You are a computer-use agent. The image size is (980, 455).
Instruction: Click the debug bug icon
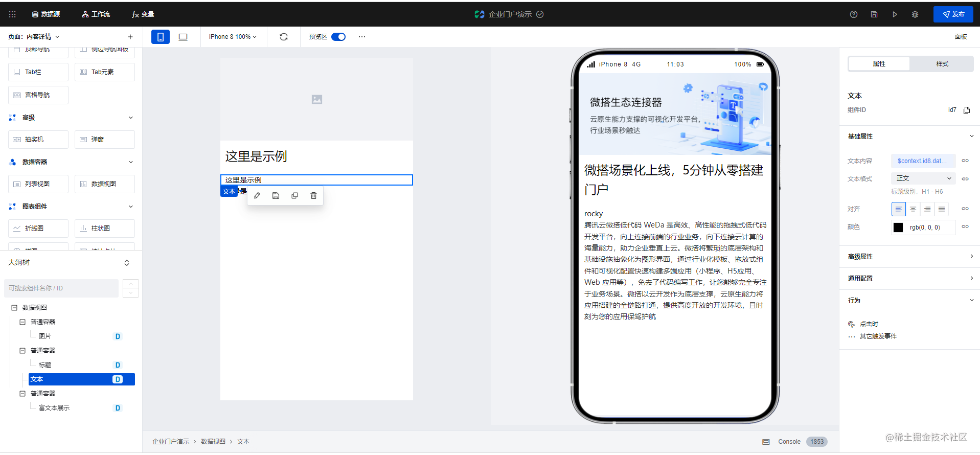(915, 14)
